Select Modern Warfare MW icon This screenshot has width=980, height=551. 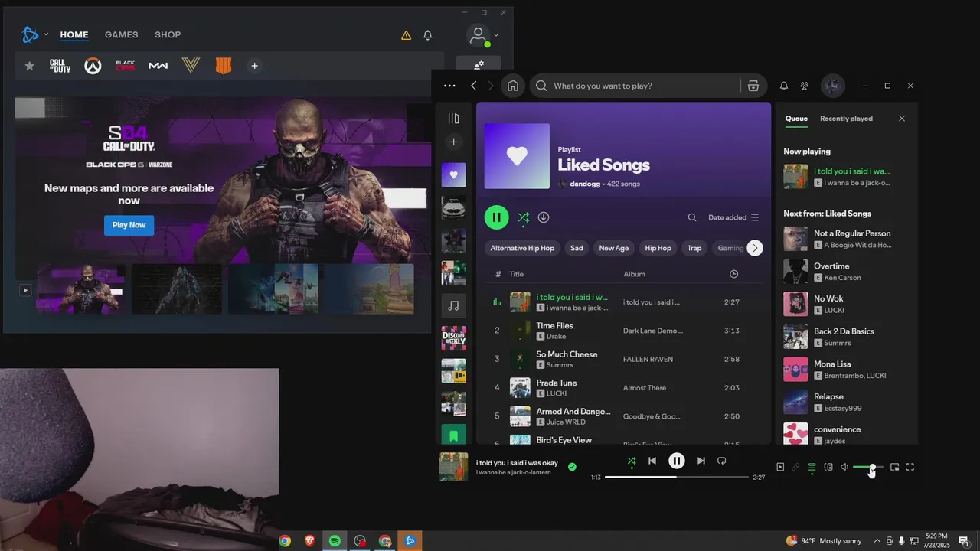(158, 66)
